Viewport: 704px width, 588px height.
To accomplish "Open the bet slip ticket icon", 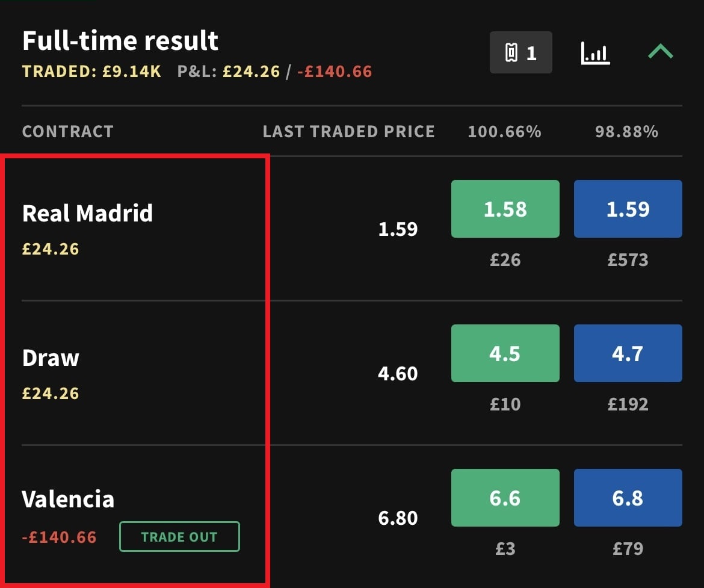I will [521, 52].
